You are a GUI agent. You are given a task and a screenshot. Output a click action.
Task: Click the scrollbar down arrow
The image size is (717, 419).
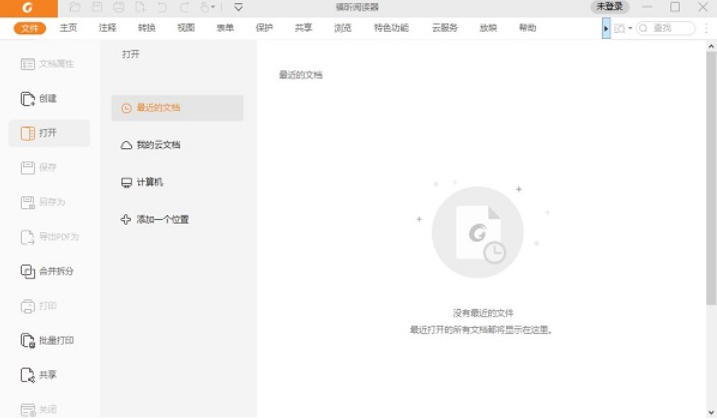711,413
